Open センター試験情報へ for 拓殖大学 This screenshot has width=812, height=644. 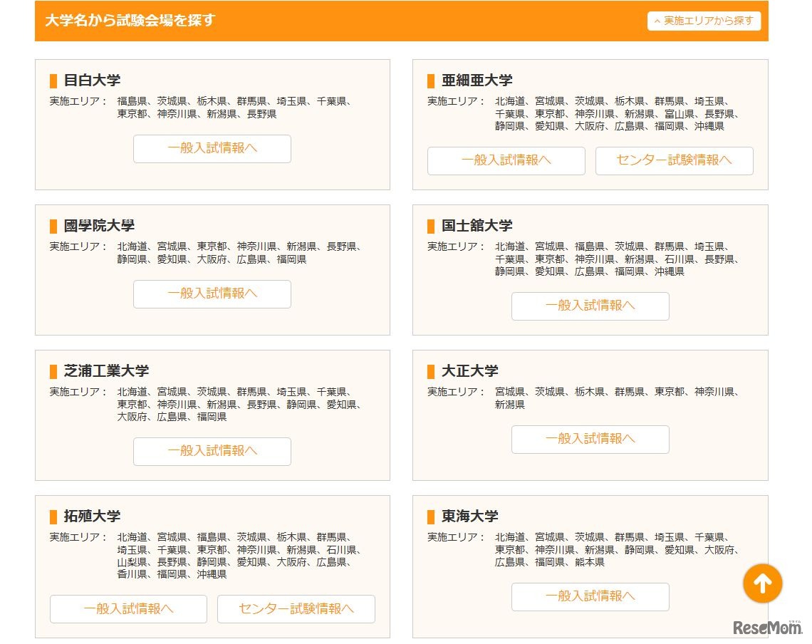tap(296, 609)
